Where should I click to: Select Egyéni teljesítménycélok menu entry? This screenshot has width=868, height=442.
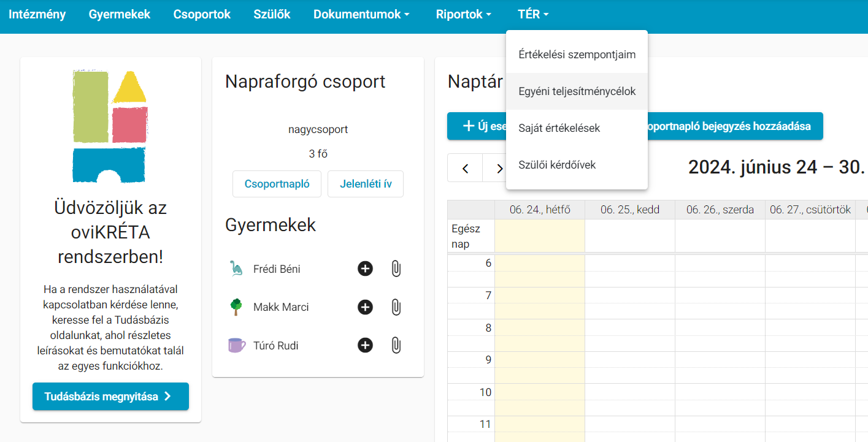[577, 91]
